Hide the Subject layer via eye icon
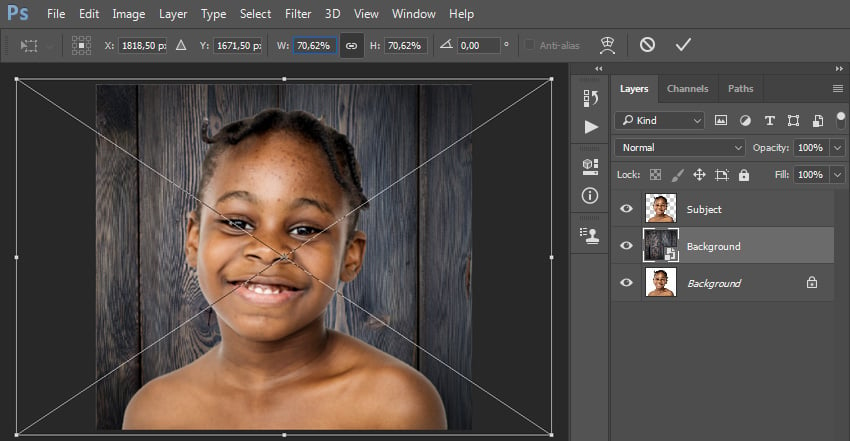The height and width of the screenshot is (441, 850). (626, 209)
